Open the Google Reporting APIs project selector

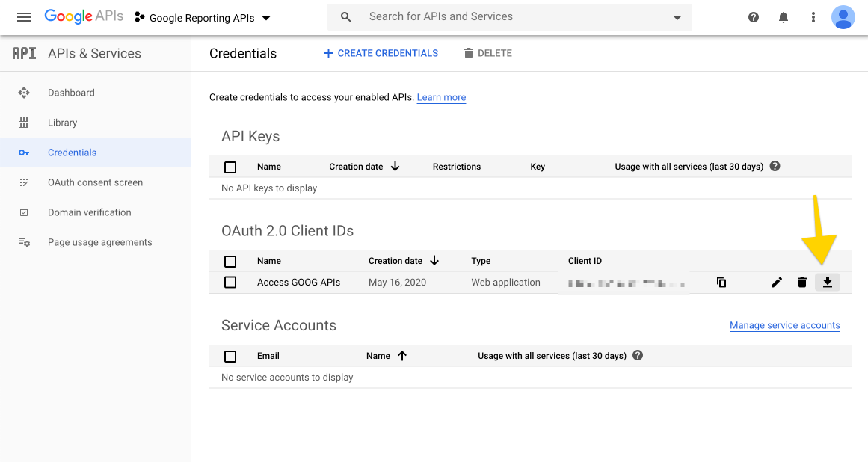(x=203, y=18)
